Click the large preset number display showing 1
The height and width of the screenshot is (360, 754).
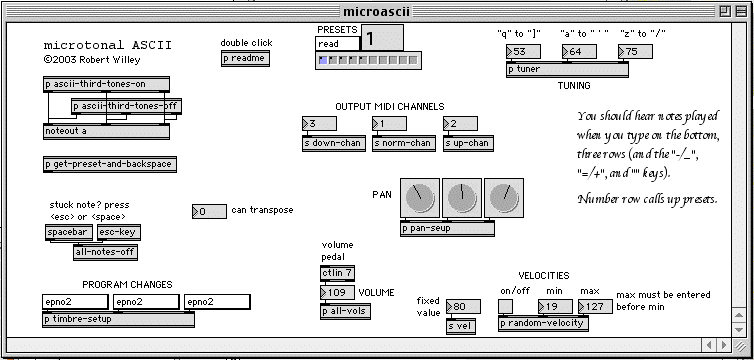[x=382, y=37]
